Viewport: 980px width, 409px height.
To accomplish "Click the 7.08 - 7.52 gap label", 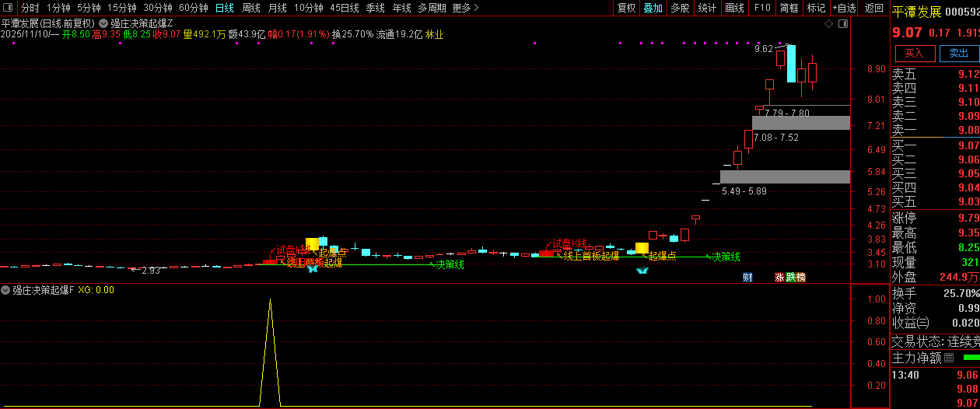I will point(775,138).
